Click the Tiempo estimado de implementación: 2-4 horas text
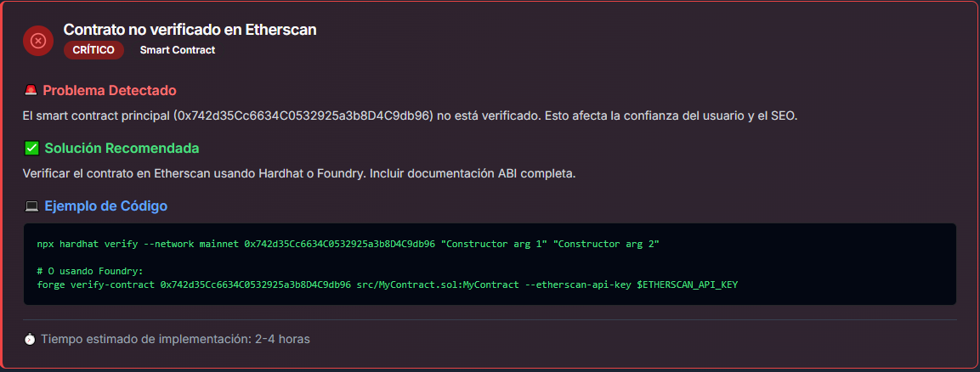Screen dimensions: 980x372 pos(175,339)
